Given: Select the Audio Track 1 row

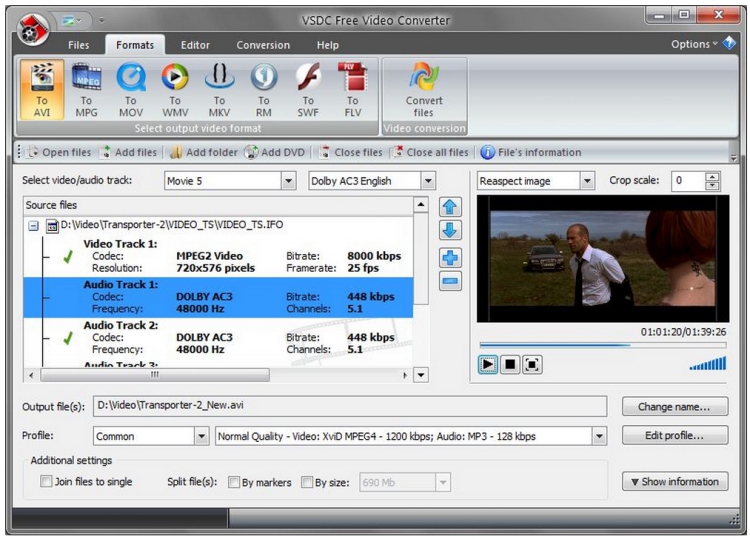Looking at the screenshot, I should (218, 297).
